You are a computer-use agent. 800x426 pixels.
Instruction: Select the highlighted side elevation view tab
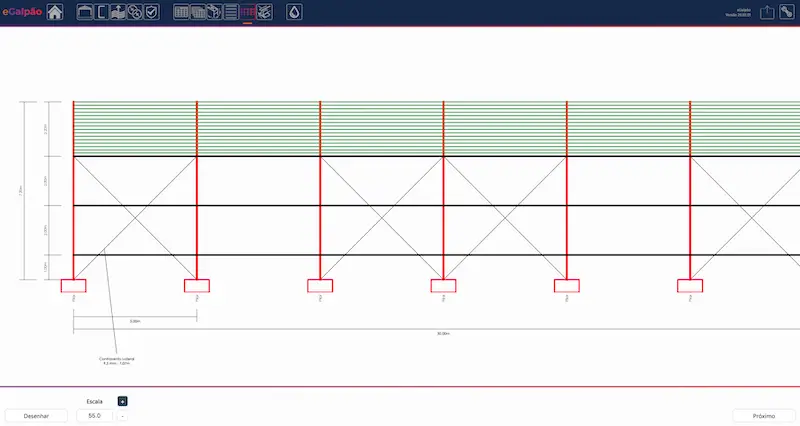pos(247,12)
